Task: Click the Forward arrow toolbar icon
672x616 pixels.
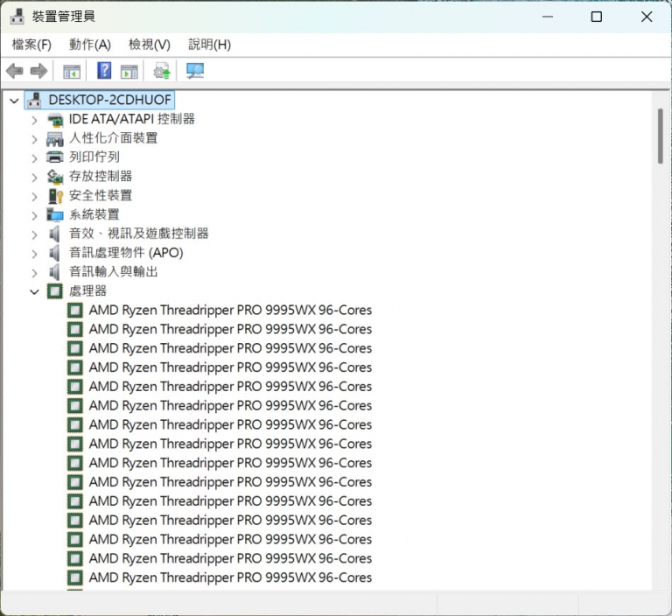Action: [x=38, y=71]
